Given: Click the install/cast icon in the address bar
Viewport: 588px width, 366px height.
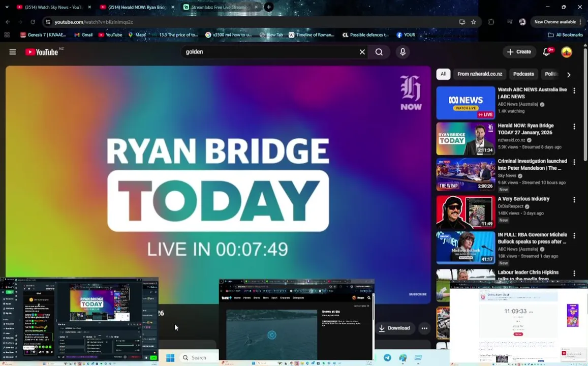Looking at the screenshot, I should (x=462, y=22).
